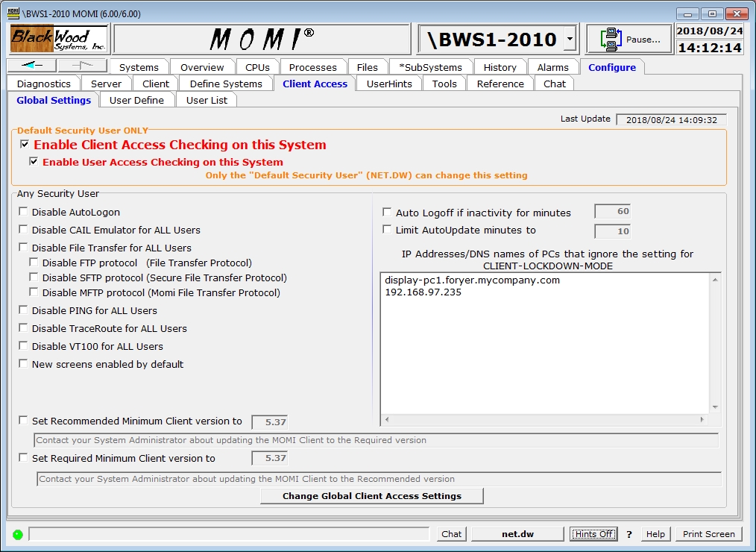Click the Print Screen button

point(708,534)
